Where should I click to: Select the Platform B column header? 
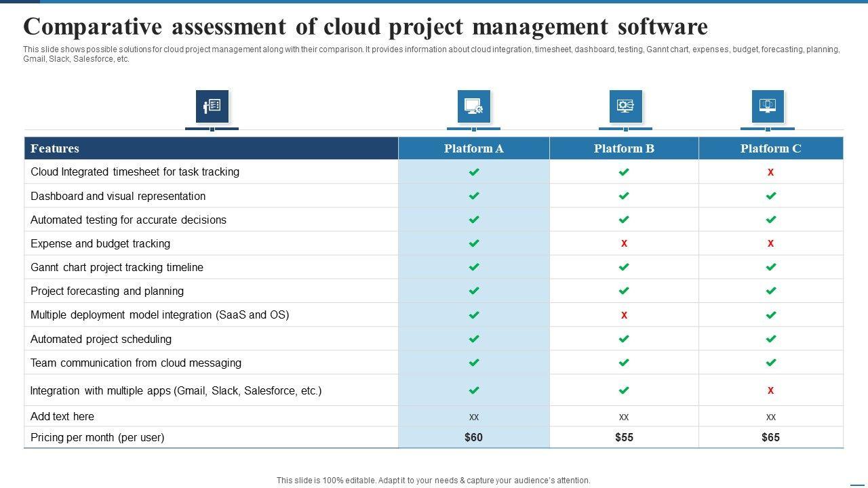(x=624, y=148)
